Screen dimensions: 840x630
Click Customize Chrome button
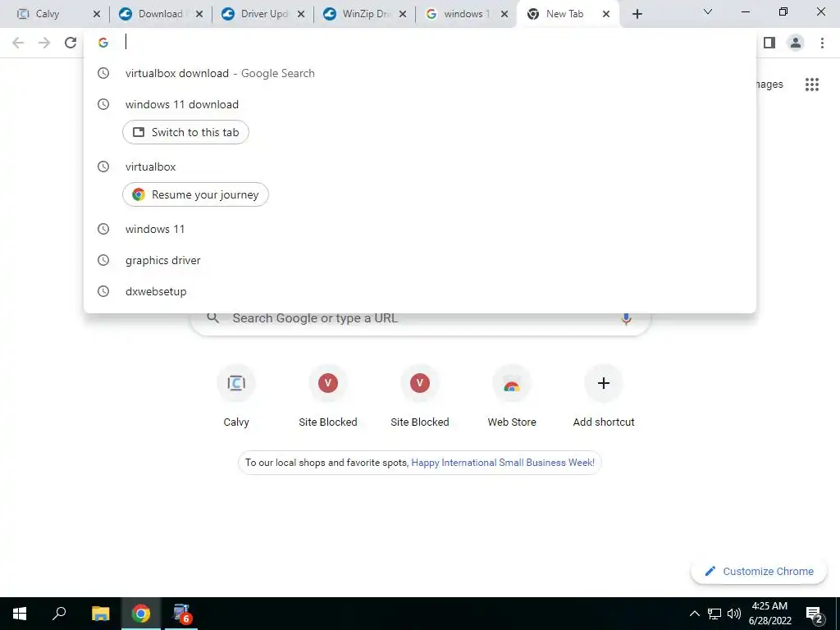(759, 571)
